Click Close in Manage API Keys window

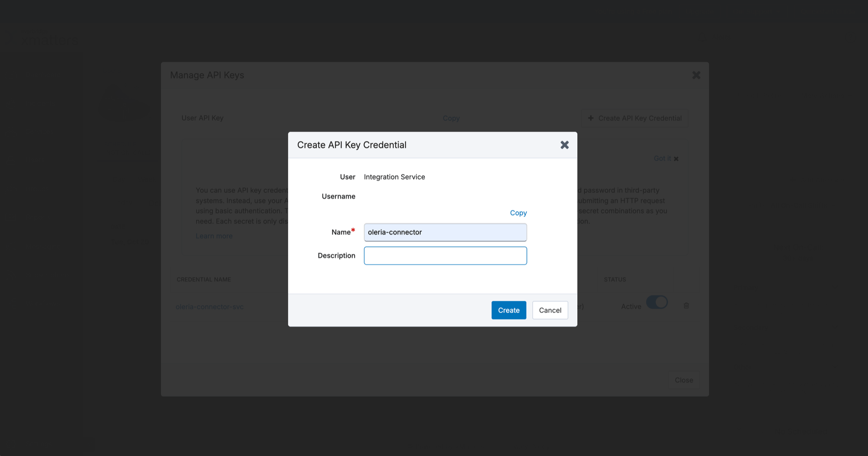click(684, 380)
